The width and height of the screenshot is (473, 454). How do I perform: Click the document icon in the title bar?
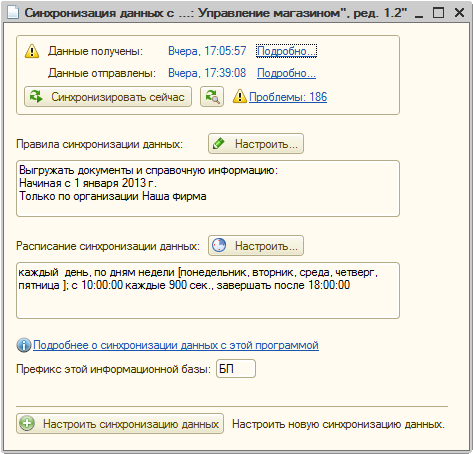[13, 13]
